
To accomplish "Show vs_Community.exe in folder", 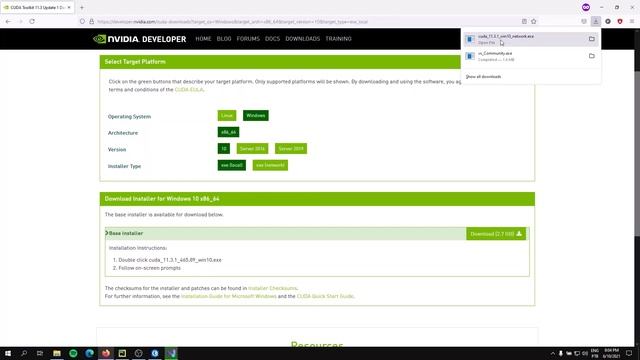I will pos(591,56).
